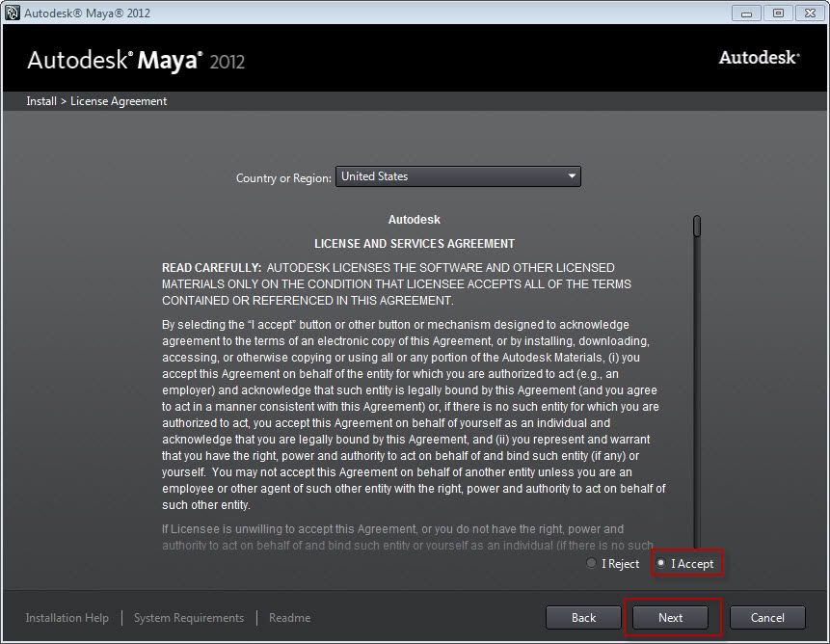Click the Autodesk Maya 2012 product title
Image resolution: width=830 pixels, height=644 pixels.
point(136,61)
